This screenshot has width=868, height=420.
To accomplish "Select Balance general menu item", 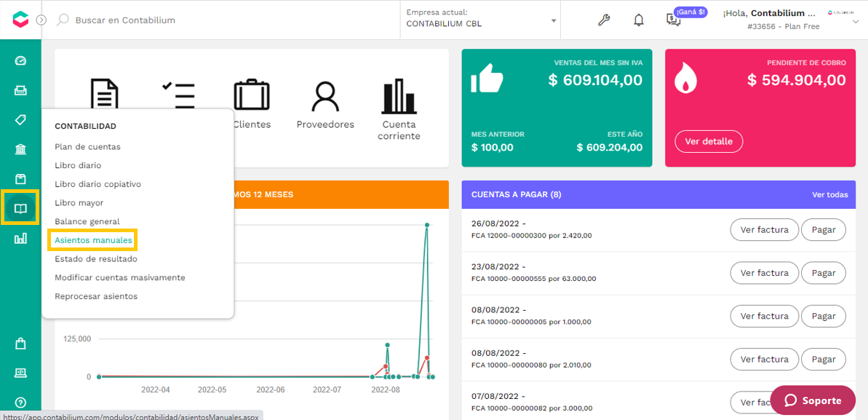I will pos(87,221).
